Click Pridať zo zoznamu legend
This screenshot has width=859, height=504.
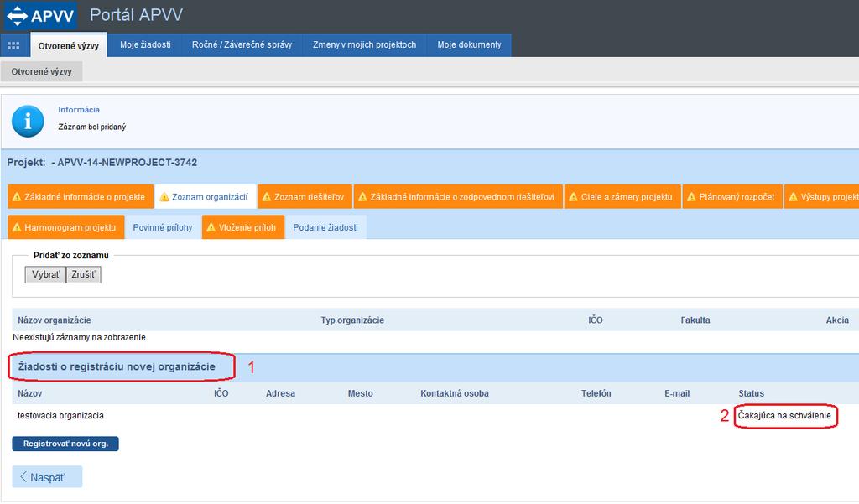(x=71, y=255)
